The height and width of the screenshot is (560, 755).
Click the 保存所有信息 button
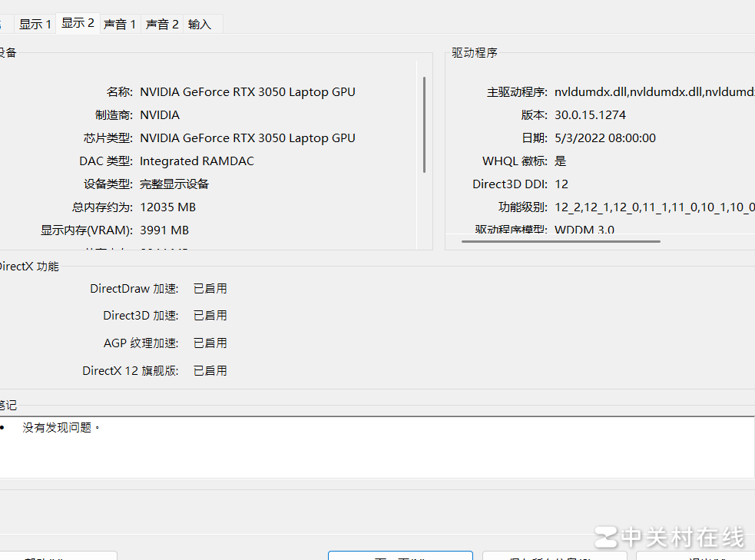coord(554,556)
